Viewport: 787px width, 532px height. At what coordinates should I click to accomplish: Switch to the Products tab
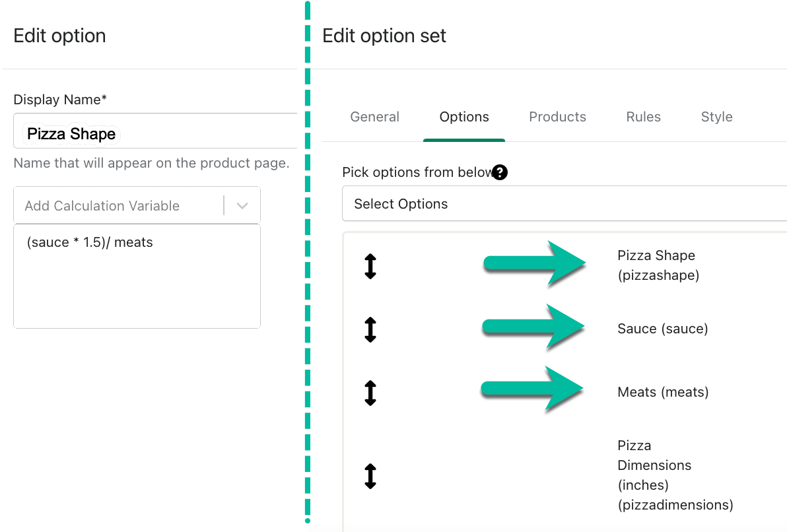[x=557, y=117]
